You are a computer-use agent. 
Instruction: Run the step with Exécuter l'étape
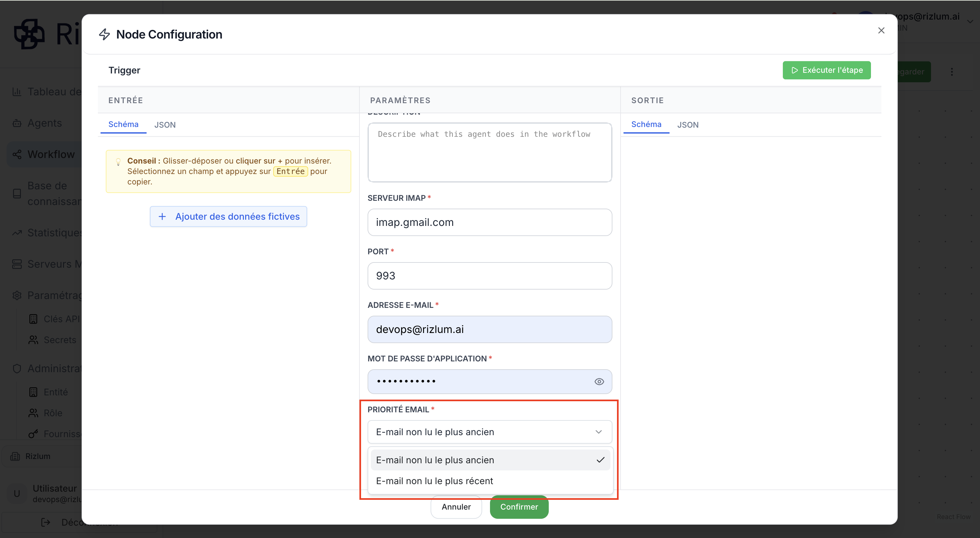(826, 70)
